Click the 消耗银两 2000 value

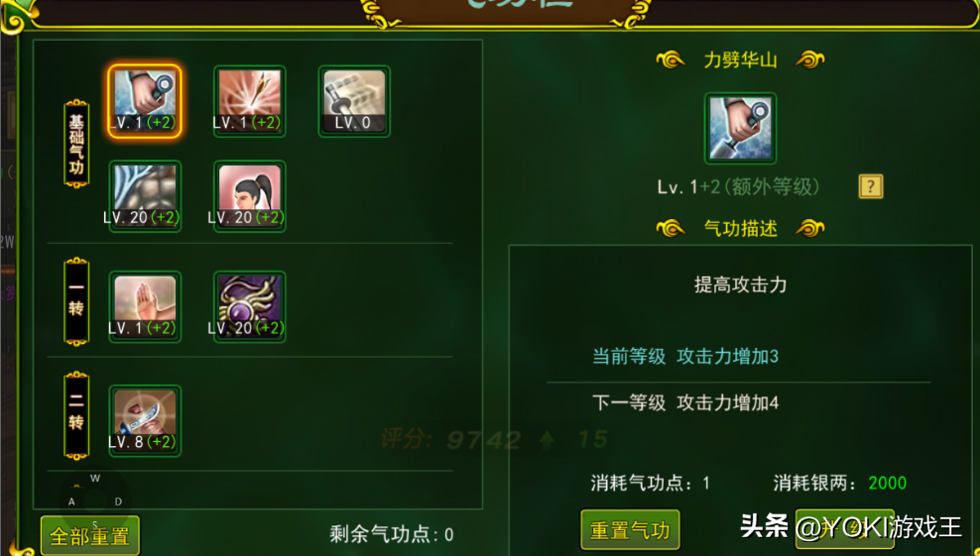coord(887,483)
